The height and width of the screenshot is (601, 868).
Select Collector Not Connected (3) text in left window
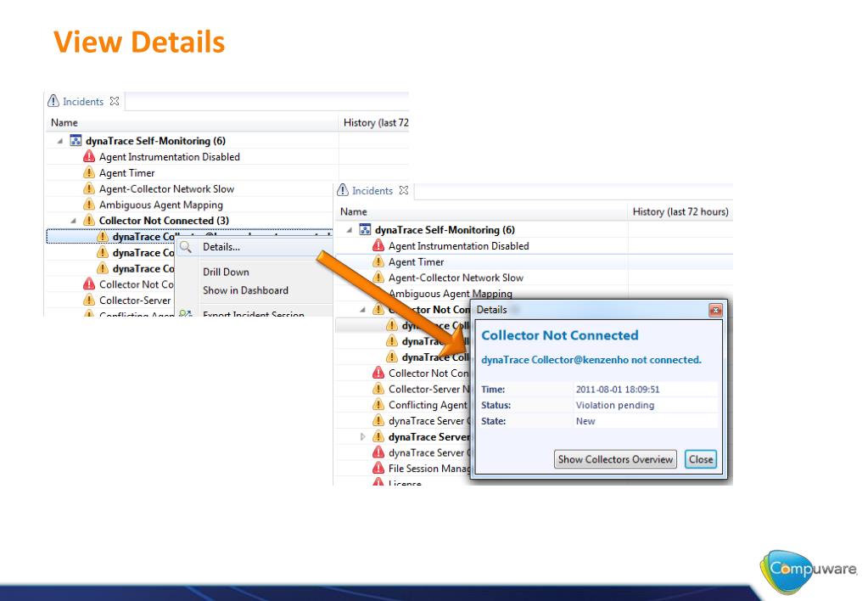coord(164,221)
